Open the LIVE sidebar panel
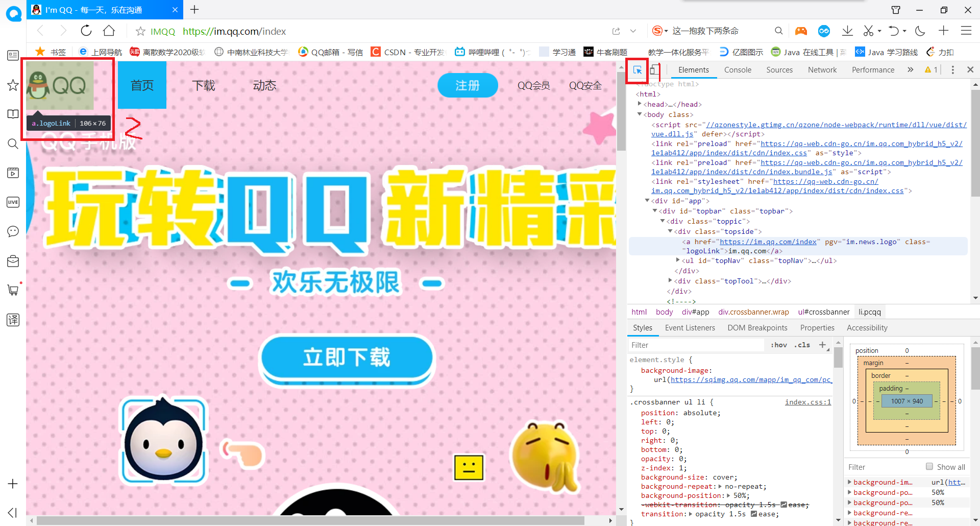 13,202
